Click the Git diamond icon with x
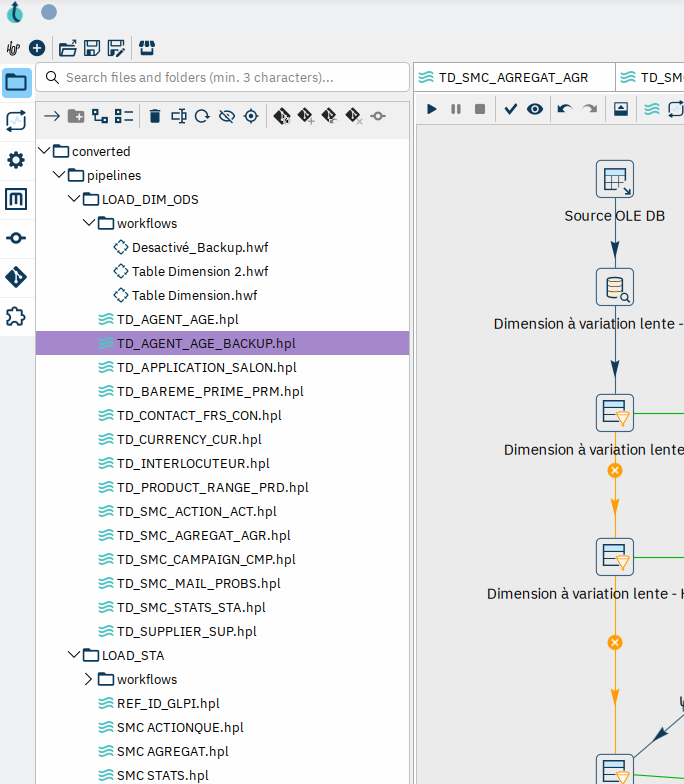The width and height of the screenshot is (684, 784). pos(354,116)
